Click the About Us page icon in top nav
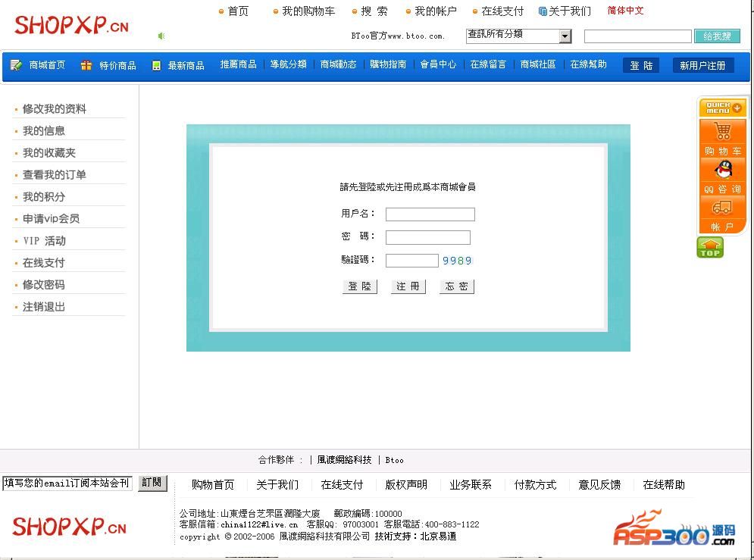Image resolution: width=754 pixels, height=560 pixels. [x=543, y=11]
